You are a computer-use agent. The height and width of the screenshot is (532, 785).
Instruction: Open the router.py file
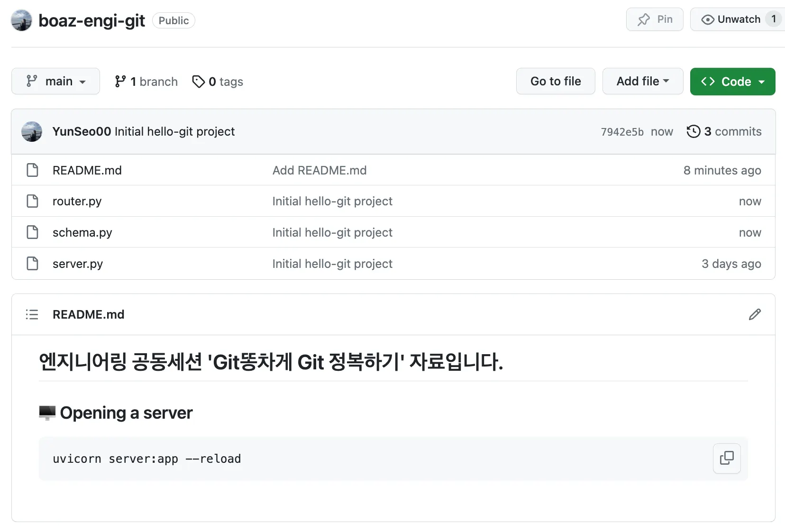tap(77, 202)
